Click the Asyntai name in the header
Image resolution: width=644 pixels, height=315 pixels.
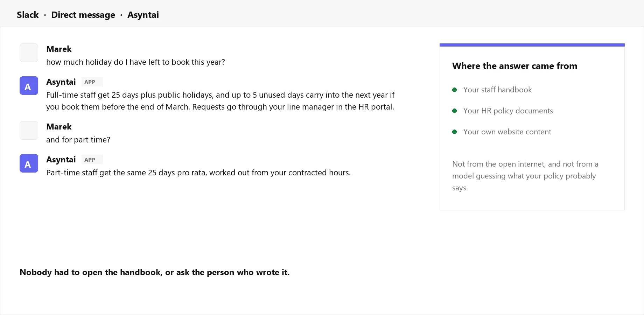tap(143, 15)
